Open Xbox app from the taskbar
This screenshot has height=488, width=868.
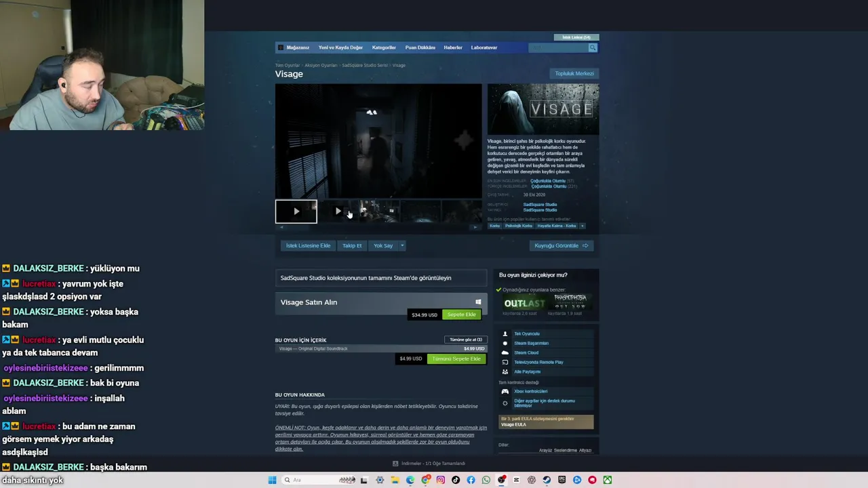pos(608,480)
